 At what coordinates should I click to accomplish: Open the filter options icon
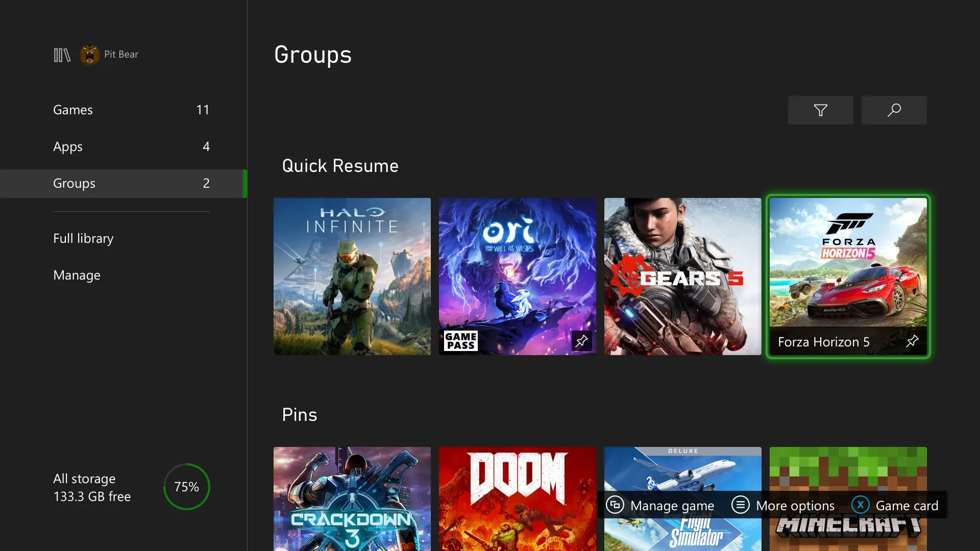click(820, 110)
